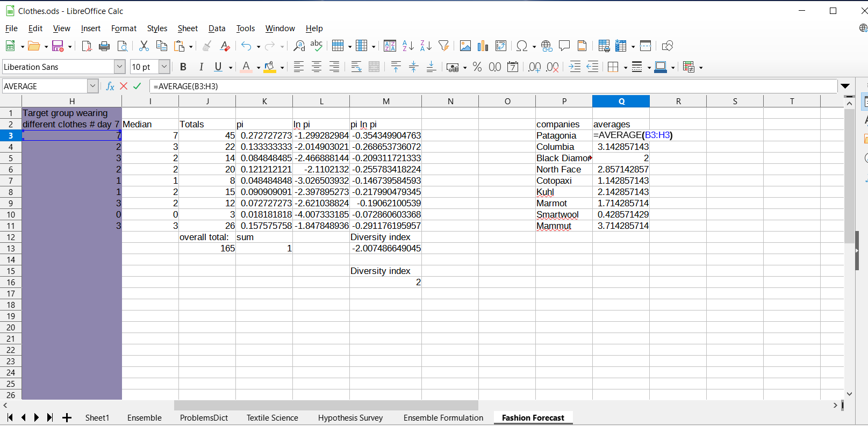This screenshot has width=868, height=426.
Task: Accept the AVERAGE formula with the checkmark
Action: point(137,86)
